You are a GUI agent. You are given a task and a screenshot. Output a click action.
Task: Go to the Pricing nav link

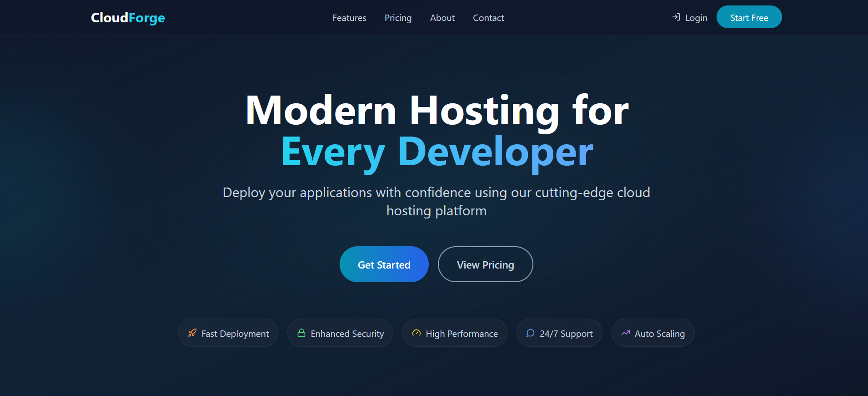[398, 18]
